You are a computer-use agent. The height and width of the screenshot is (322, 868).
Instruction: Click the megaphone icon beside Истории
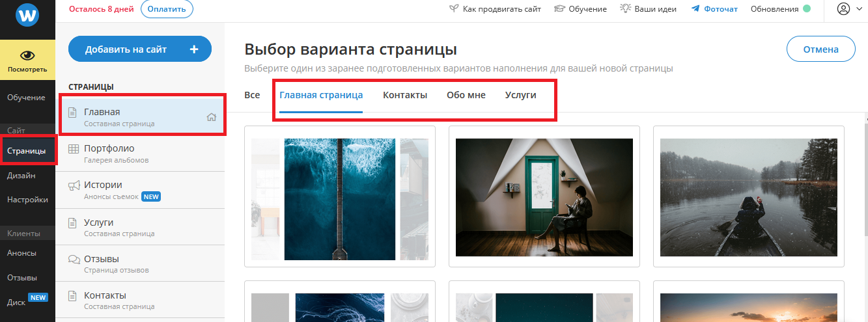click(x=74, y=185)
